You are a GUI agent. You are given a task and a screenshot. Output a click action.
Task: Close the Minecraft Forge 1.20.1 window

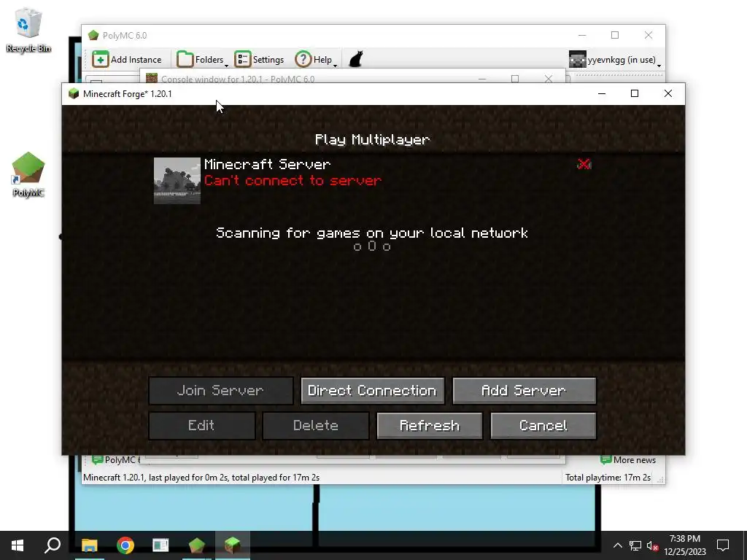click(668, 94)
